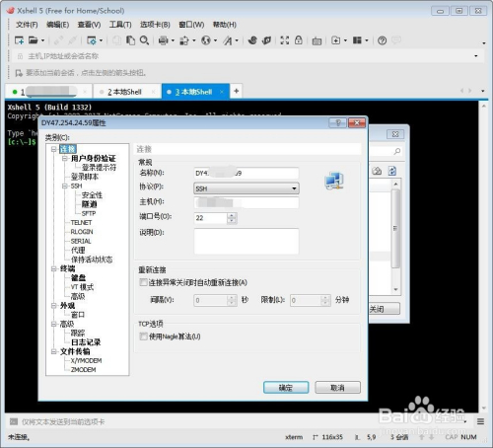The image size is (493, 448).
Task: Click the add-session arrow icon below address bar
Action: [19, 73]
